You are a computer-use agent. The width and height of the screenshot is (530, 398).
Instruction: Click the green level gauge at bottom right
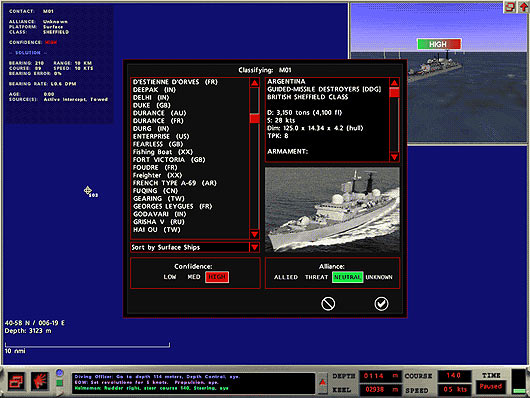coord(519,382)
